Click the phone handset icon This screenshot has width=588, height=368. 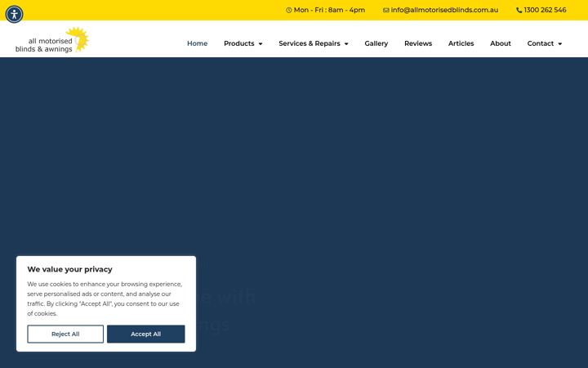click(519, 10)
